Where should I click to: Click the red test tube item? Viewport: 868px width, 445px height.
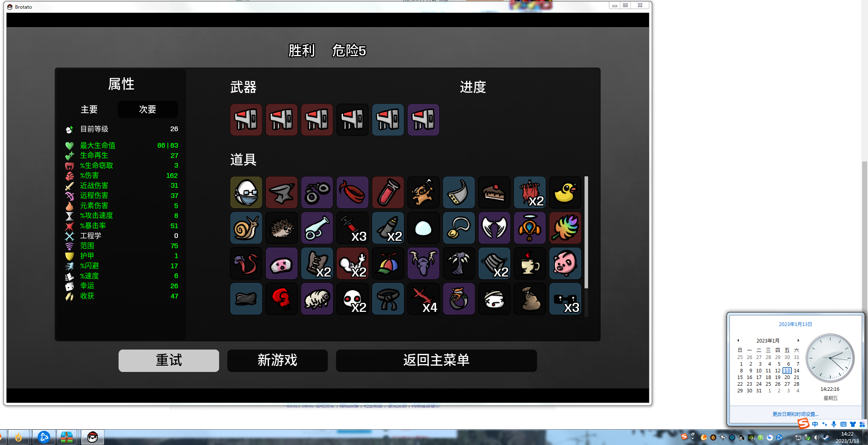tap(388, 192)
